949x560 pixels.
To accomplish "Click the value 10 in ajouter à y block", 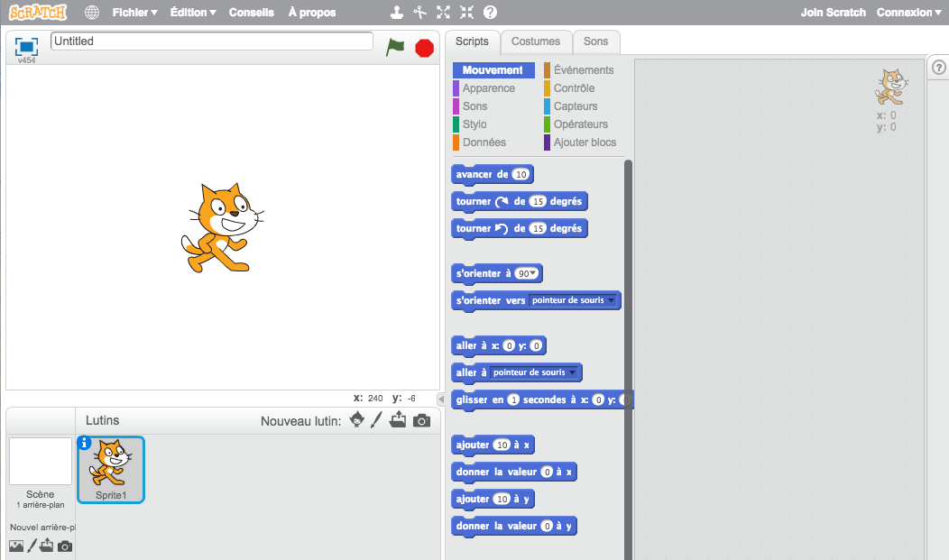I will (x=502, y=499).
